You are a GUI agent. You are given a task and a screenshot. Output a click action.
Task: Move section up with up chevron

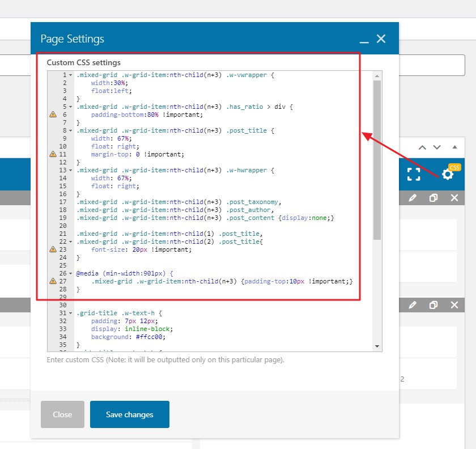[422, 147]
